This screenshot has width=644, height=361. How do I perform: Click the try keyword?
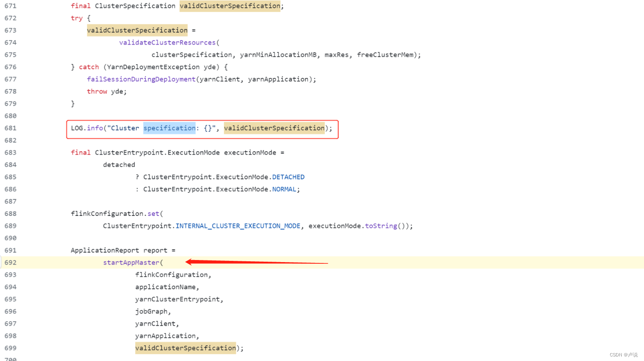(x=77, y=18)
